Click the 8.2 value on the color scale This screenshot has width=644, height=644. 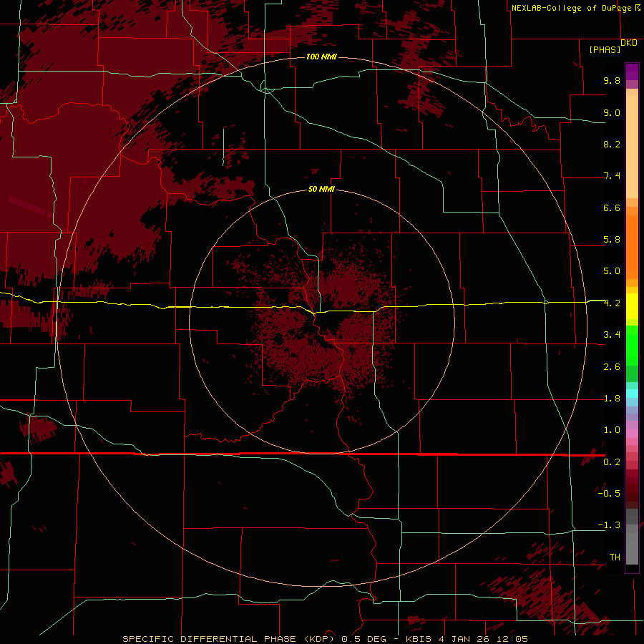[x=612, y=144]
